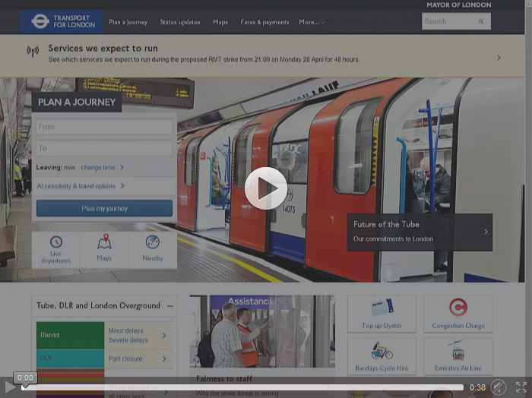Open the Nearby compass icon tile

(153, 242)
